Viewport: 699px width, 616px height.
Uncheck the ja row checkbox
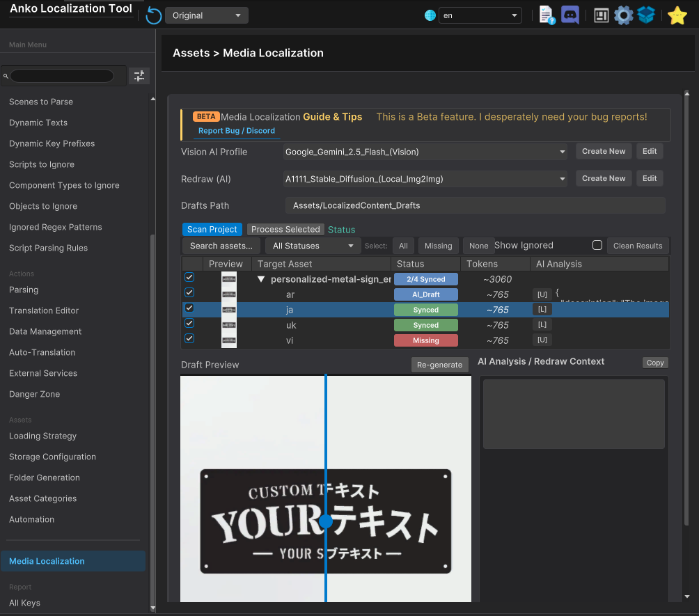(189, 308)
